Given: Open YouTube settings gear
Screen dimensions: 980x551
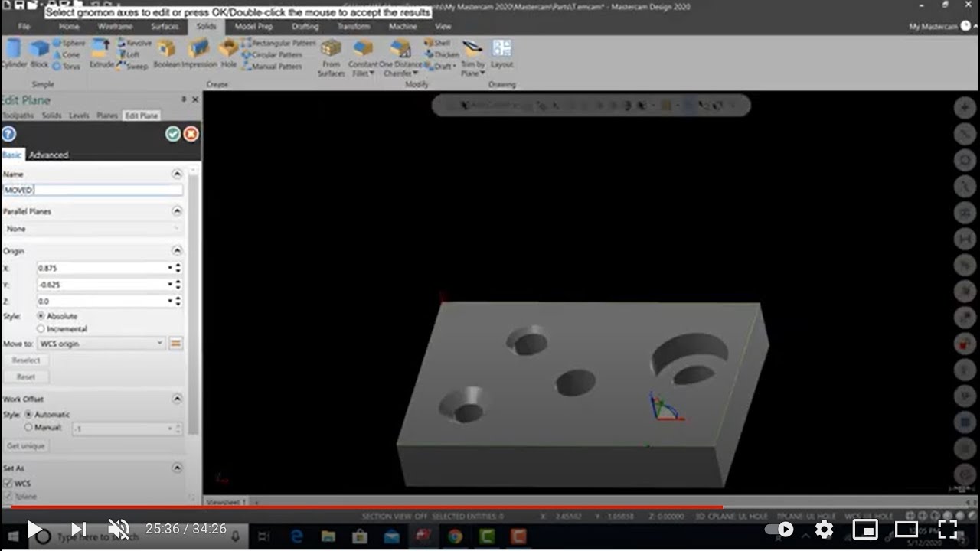Looking at the screenshot, I should [x=824, y=529].
